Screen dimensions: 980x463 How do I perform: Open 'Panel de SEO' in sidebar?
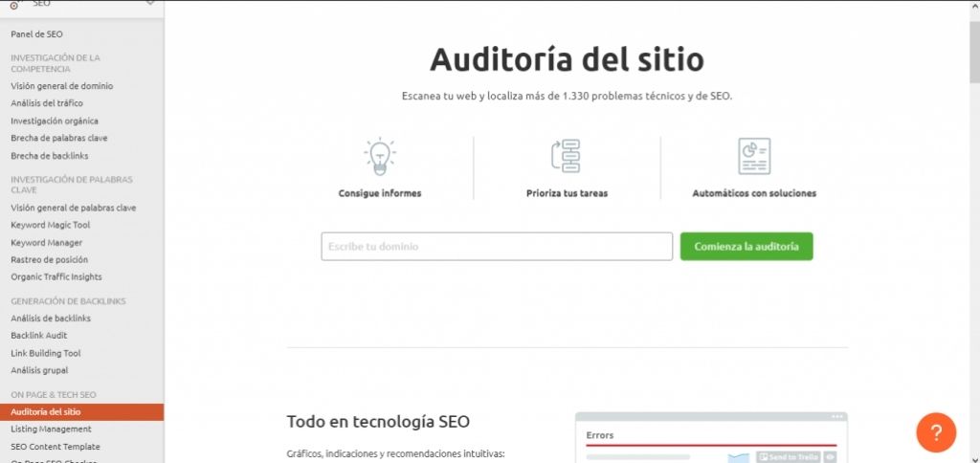pyautogui.click(x=37, y=34)
